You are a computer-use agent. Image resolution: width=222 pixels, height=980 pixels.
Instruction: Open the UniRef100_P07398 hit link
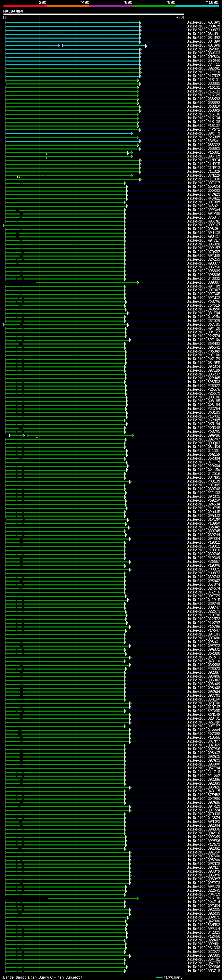coord(203,734)
